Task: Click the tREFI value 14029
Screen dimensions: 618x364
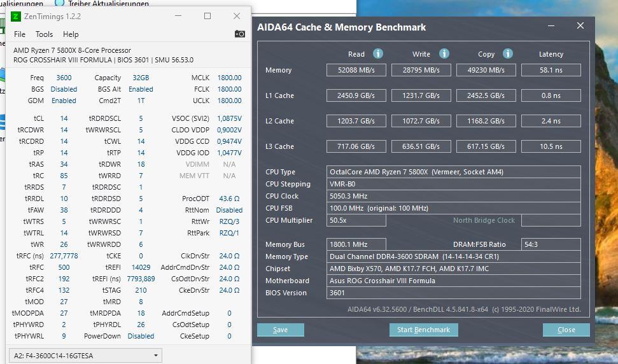Action: coord(141,267)
